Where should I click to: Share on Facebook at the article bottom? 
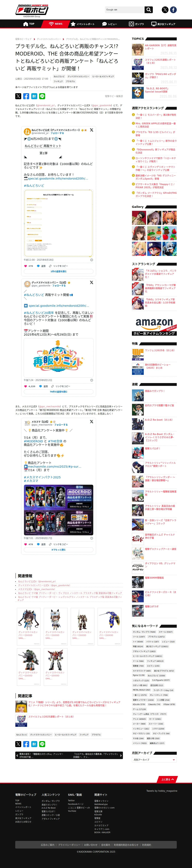26,744
